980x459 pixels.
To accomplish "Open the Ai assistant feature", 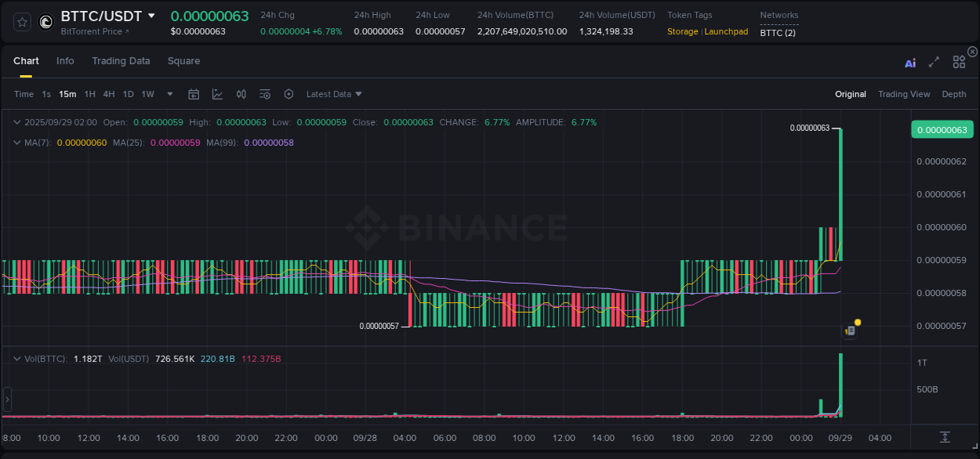I will [x=909, y=62].
